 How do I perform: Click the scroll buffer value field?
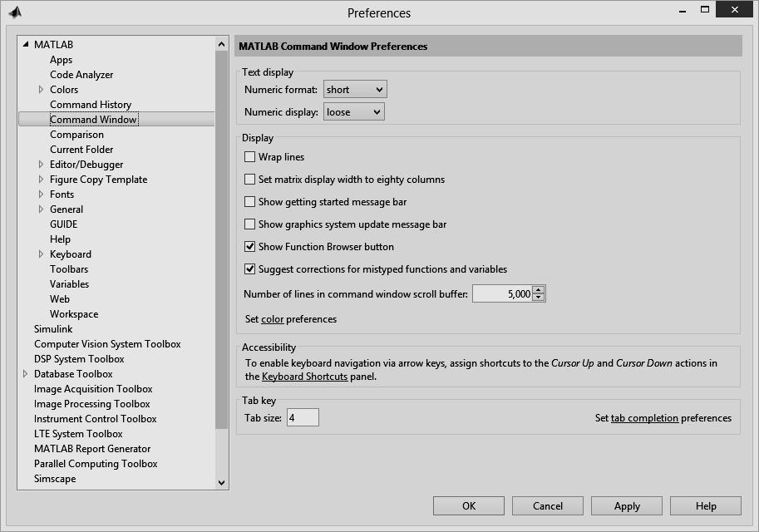coord(502,293)
